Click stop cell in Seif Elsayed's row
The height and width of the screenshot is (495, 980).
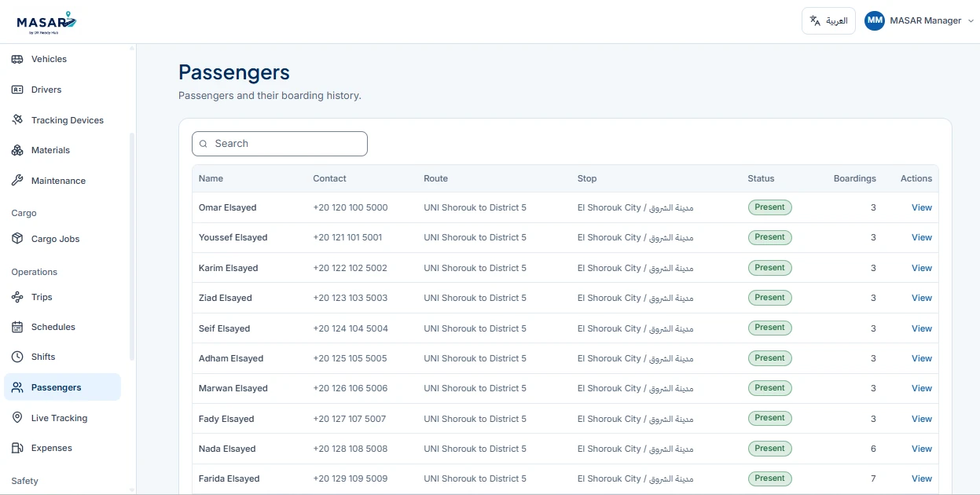(x=635, y=328)
